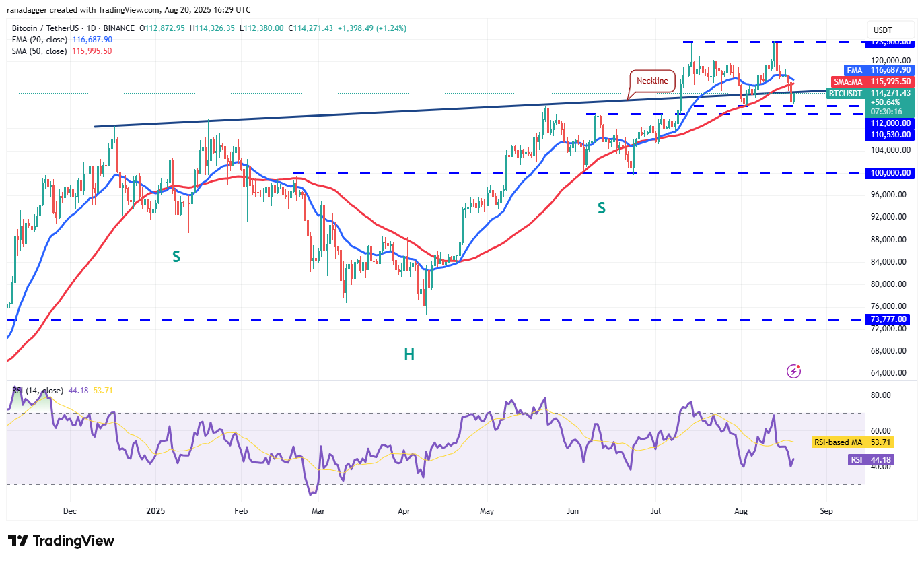
Task: Click the blue EMA tag on price scale
Action: (853, 69)
